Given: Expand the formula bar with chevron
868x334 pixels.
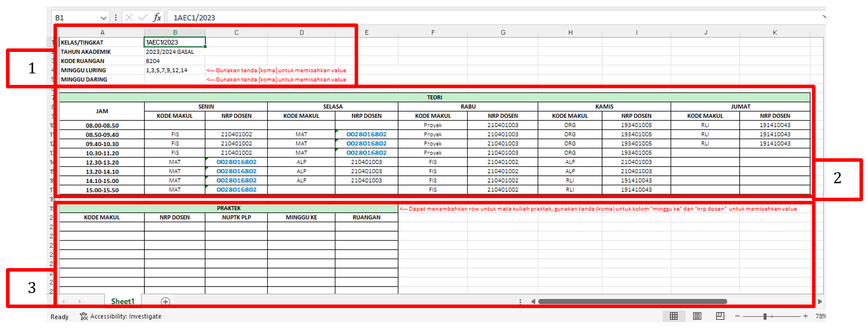Looking at the screenshot, I should tap(824, 17).
